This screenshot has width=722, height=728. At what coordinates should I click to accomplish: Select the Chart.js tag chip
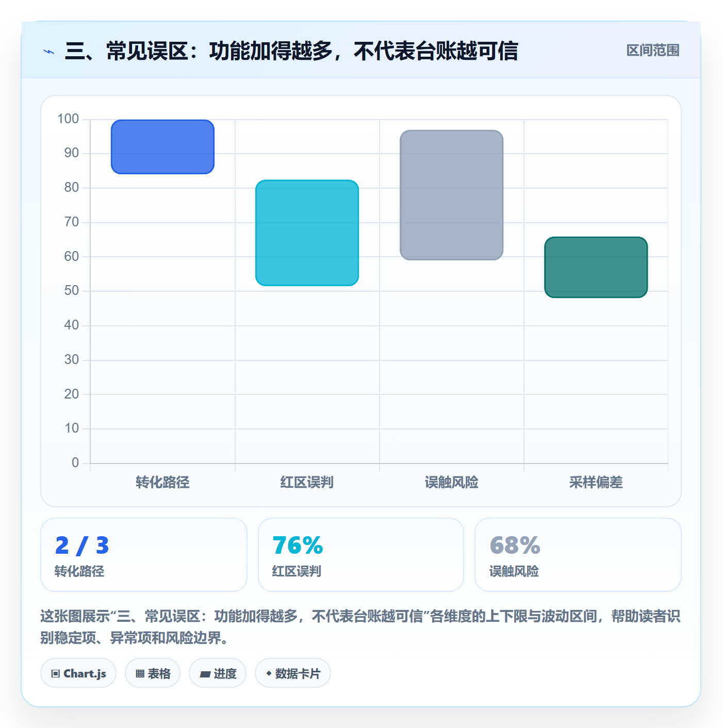coord(78,673)
